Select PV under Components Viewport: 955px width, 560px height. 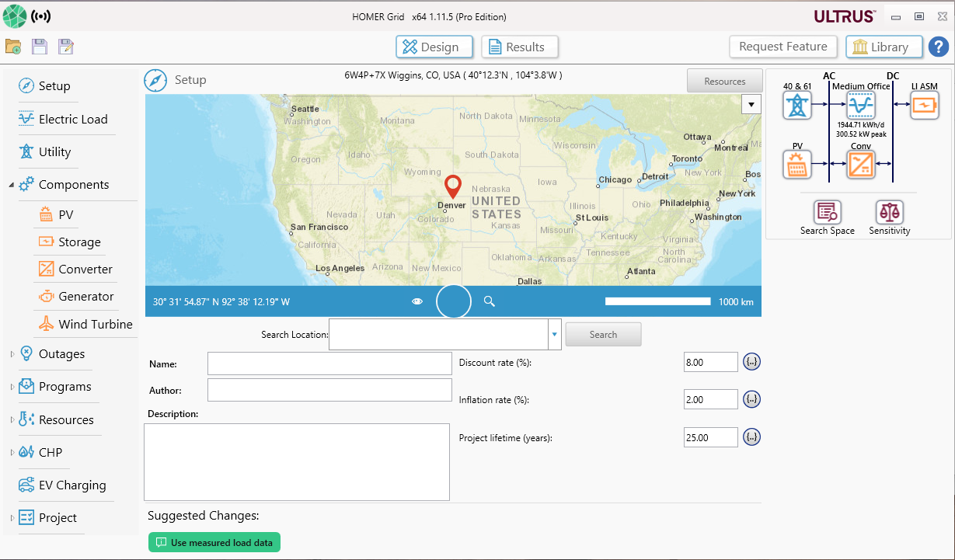click(56, 215)
